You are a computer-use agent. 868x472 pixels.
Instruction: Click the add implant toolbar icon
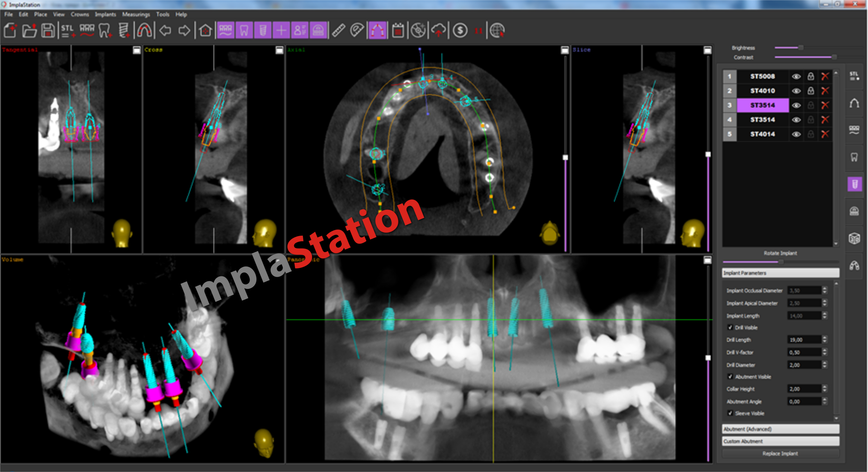(x=124, y=30)
